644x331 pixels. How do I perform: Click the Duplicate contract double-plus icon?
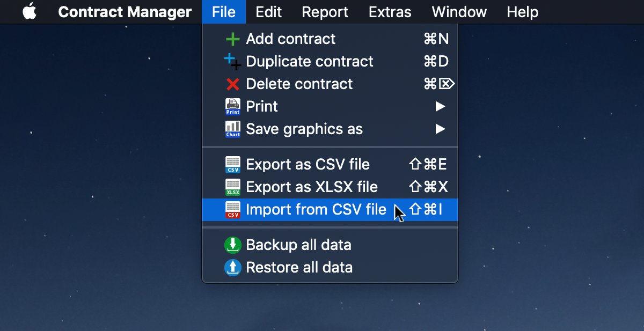[233, 62]
